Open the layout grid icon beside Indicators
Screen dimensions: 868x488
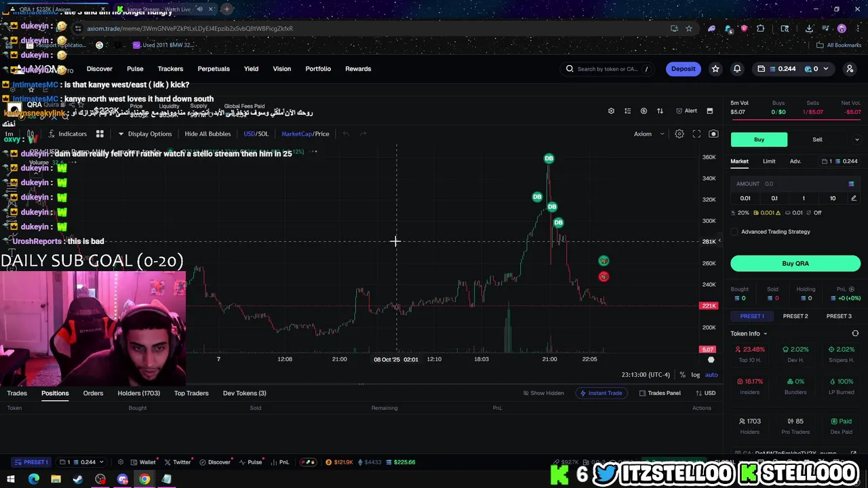tap(100, 134)
